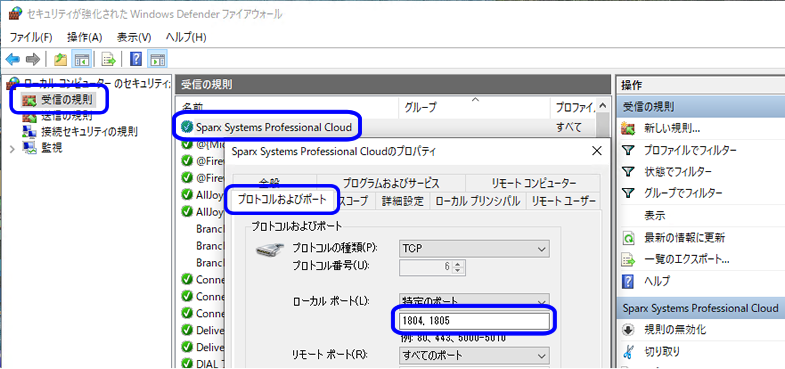Click the 状態でフィルター funnel icon

click(x=628, y=172)
